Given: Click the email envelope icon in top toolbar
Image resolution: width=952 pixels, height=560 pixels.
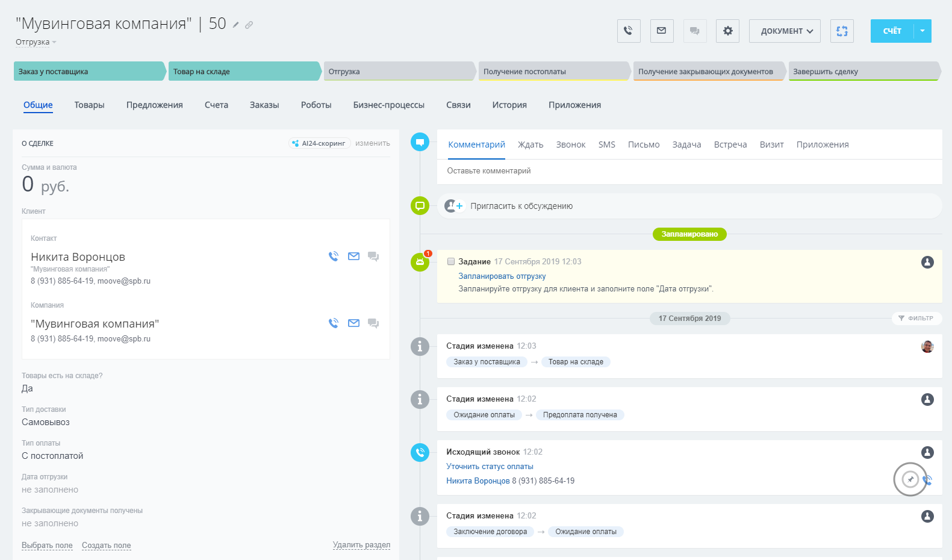Looking at the screenshot, I should click(x=661, y=31).
